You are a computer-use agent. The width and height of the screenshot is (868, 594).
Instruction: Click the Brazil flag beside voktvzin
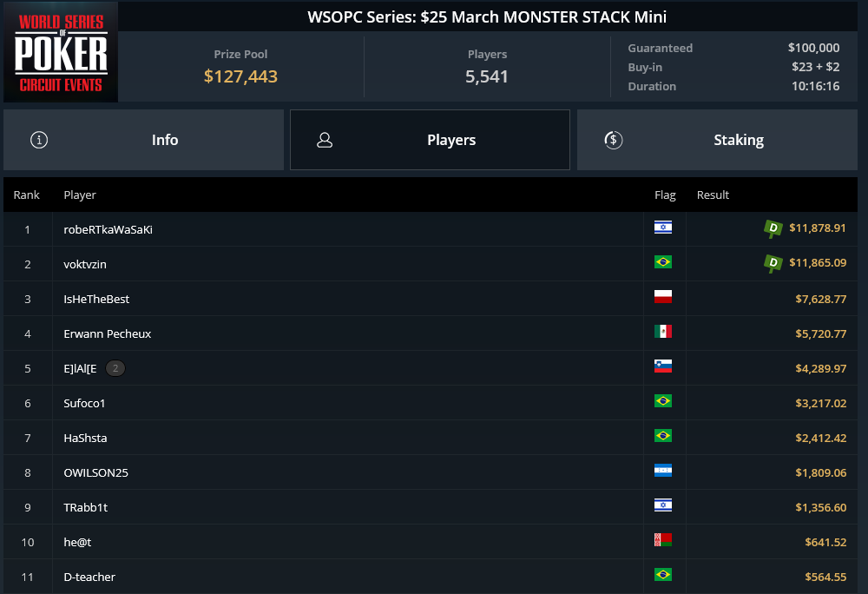click(662, 262)
